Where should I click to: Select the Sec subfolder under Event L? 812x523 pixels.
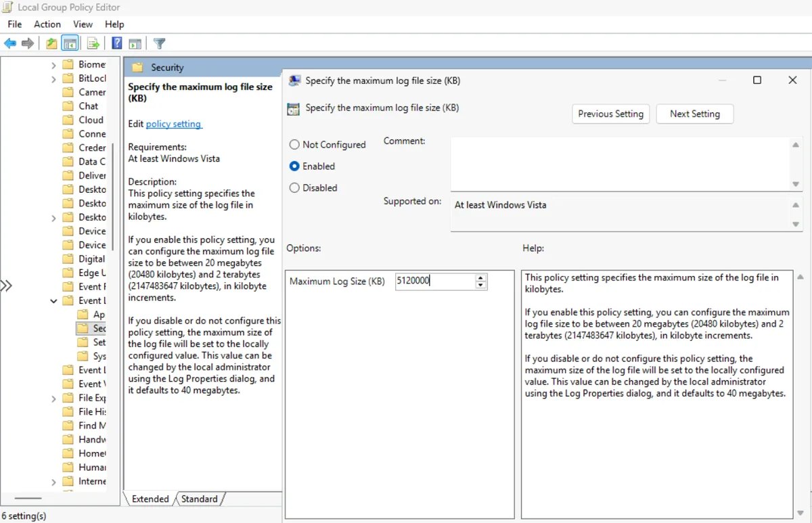click(x=91, y=328)
